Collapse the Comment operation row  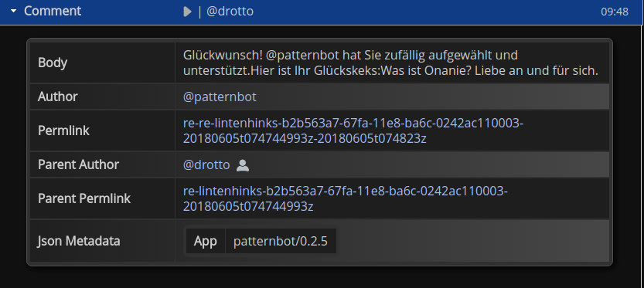[x=14, y=12]
